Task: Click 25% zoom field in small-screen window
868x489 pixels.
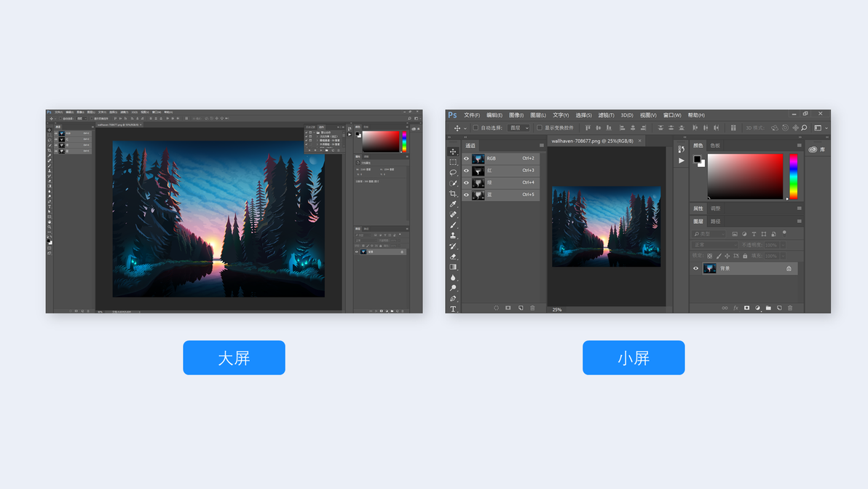Action: [557, 310]
